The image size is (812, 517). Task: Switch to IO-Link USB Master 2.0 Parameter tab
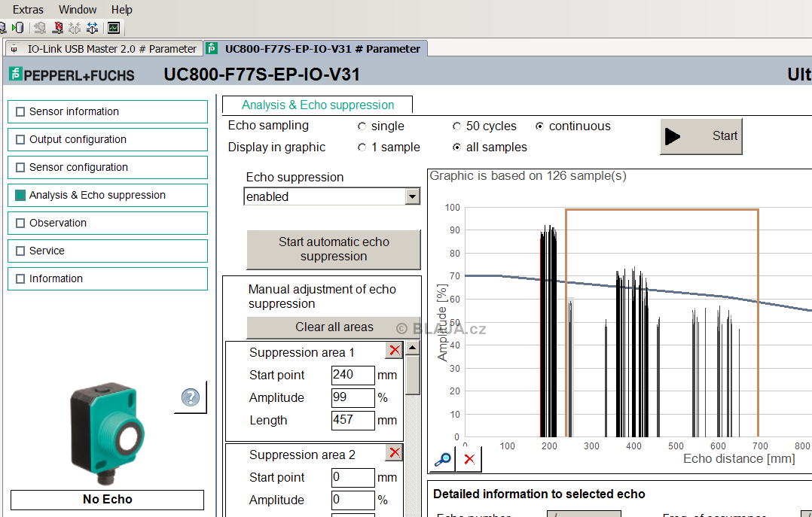point(104,49)
